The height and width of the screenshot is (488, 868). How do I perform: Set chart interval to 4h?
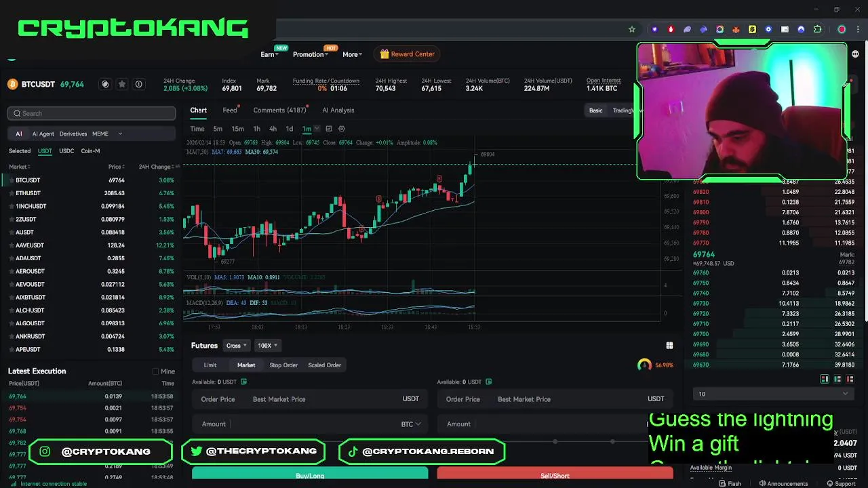[273, 129]
